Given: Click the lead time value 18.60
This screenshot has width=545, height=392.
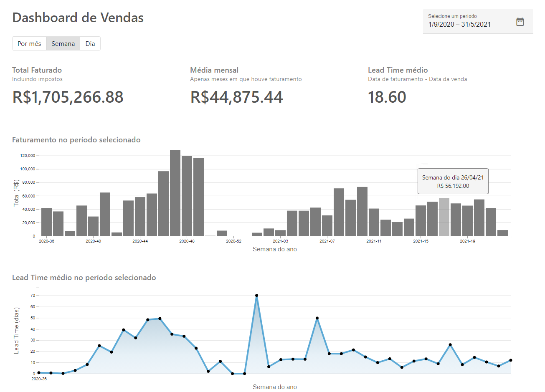Looking at the screenshot, I should pyautogui.click(x=387, y=97).
